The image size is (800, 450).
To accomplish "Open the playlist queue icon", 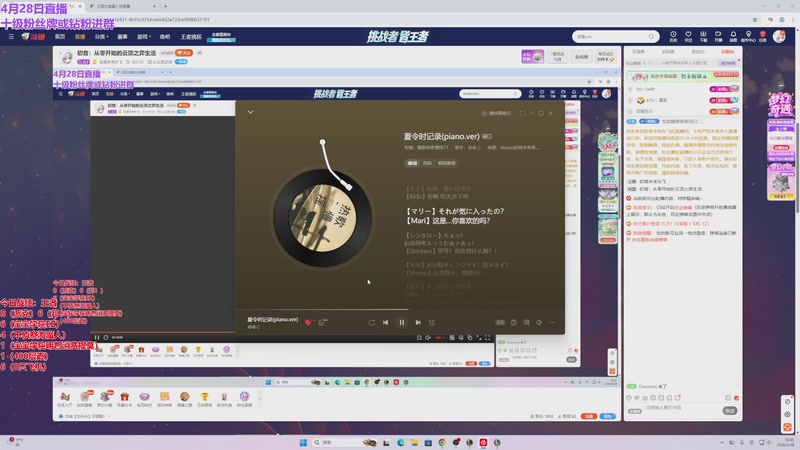I will [432, 322].
